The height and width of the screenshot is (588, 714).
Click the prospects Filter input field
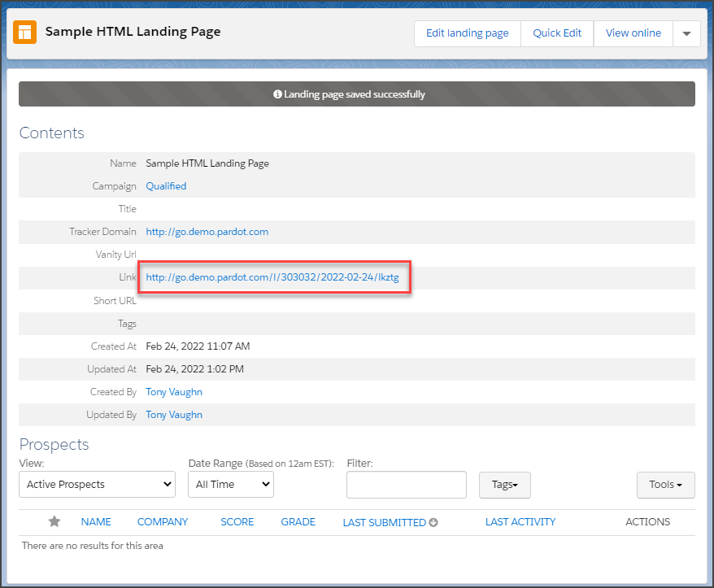pyautogui.click(x=406, y=485)
